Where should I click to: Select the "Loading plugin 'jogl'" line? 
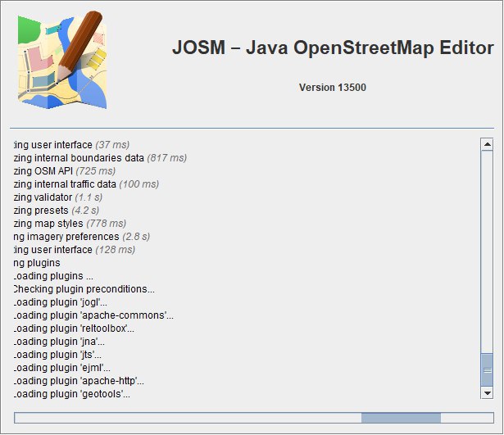pos(61,302)
